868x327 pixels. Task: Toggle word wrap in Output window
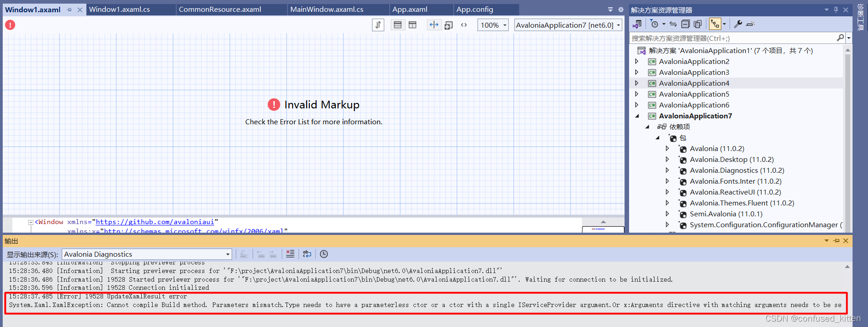tap(307, 254)
